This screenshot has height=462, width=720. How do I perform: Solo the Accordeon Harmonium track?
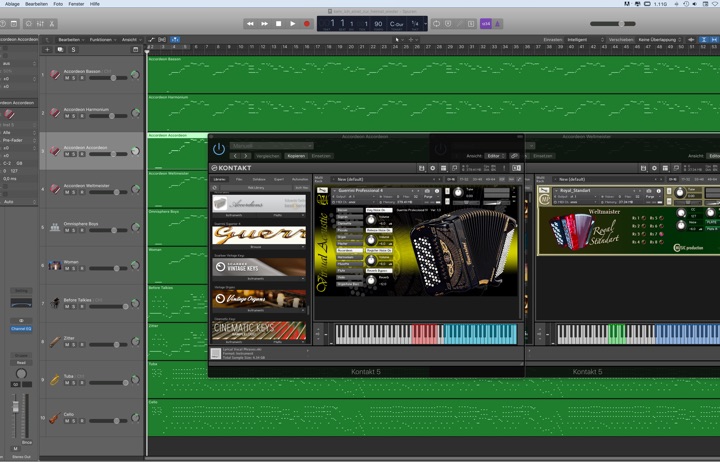click(74, 116)
